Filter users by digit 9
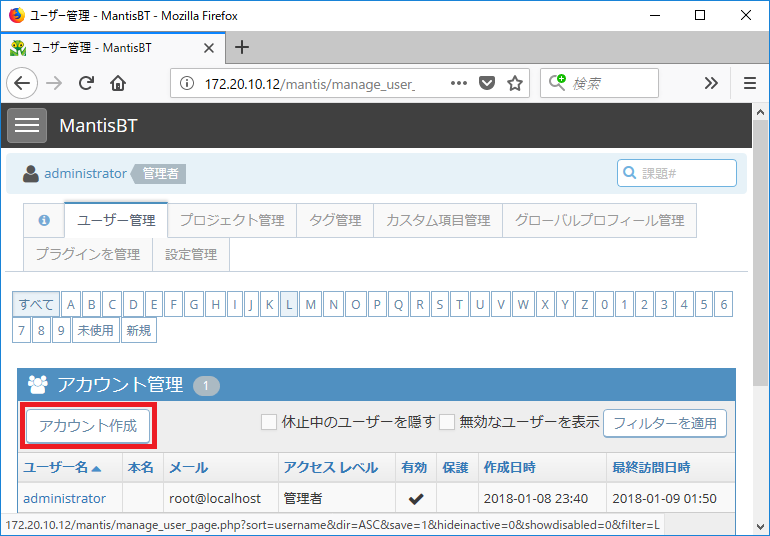Screen dimensions: 770x536 [61, 330]
